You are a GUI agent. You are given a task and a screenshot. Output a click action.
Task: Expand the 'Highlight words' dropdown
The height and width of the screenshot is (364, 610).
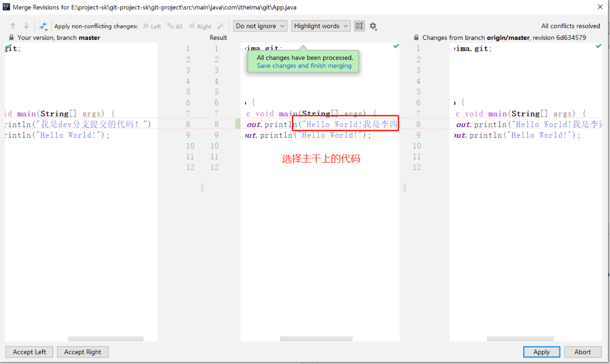[320, 26]
